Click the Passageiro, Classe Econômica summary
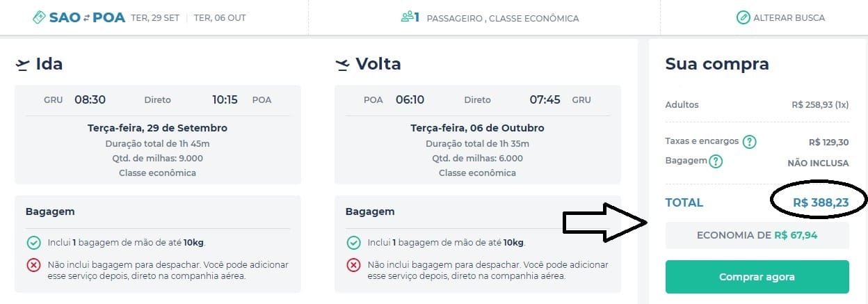Viewport: 868px width, 304px height. point(502,18)
